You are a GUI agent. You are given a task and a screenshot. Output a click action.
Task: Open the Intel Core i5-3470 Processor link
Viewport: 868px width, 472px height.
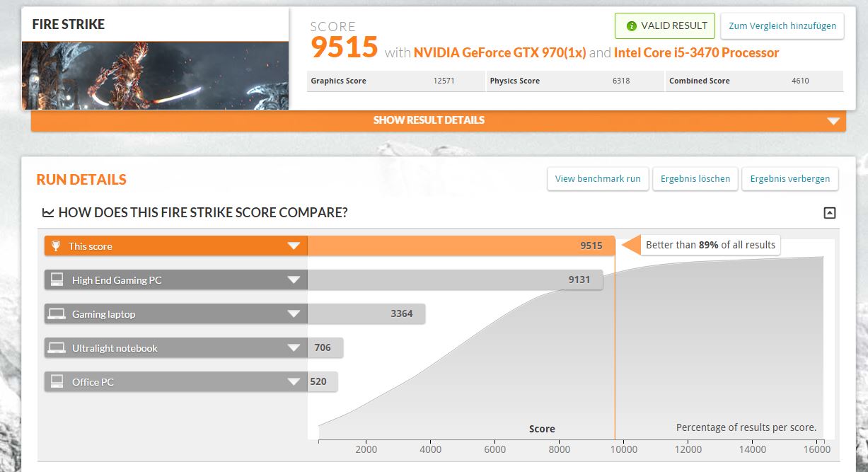click(697, 53)
